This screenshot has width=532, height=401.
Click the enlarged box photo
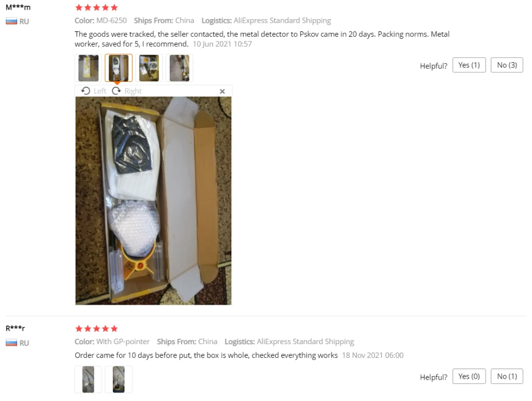(x=153, y=201)
